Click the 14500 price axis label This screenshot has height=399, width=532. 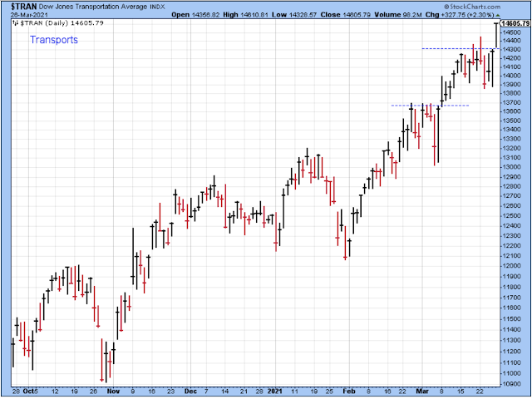point(510,32)
